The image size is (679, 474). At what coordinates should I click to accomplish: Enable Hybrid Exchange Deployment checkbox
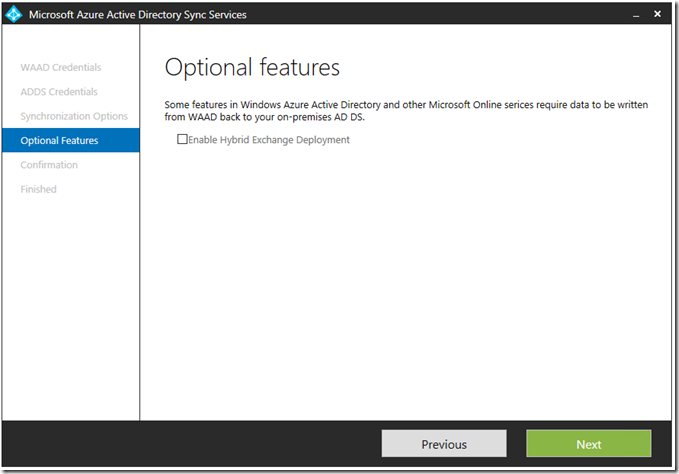pyautogui.click(x=182, y=139)
